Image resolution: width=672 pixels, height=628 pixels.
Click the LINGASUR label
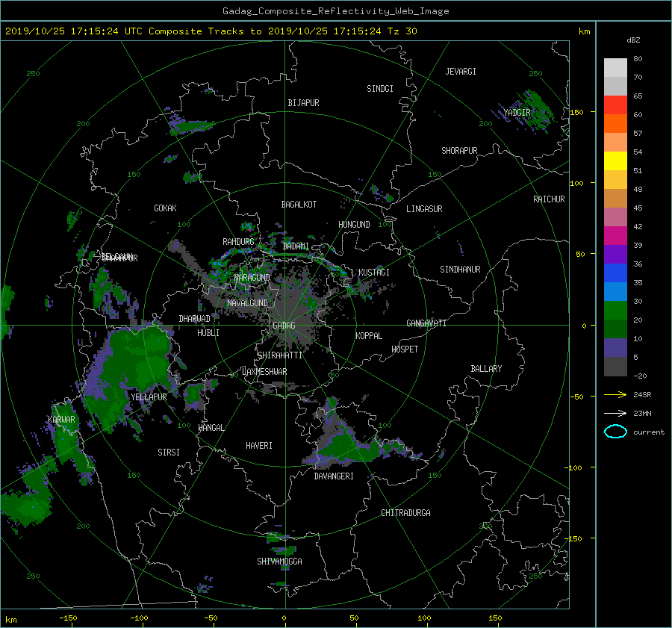tap(424, 209)
